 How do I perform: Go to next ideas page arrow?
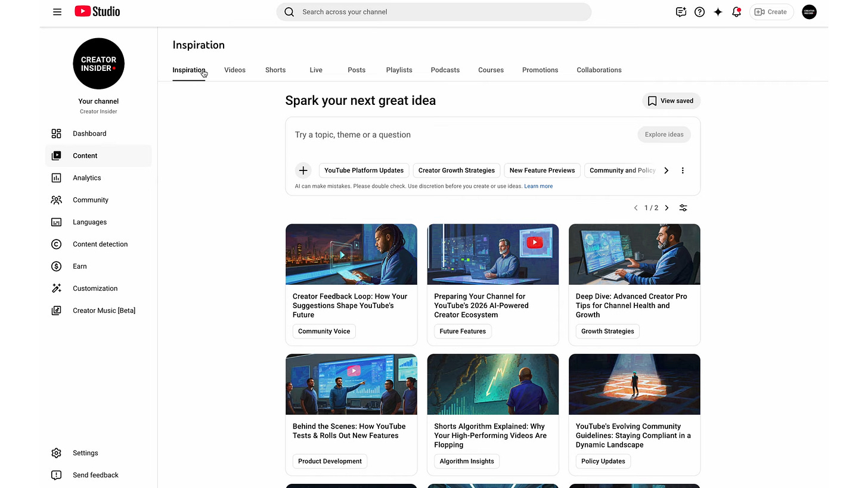coord(666,208)
